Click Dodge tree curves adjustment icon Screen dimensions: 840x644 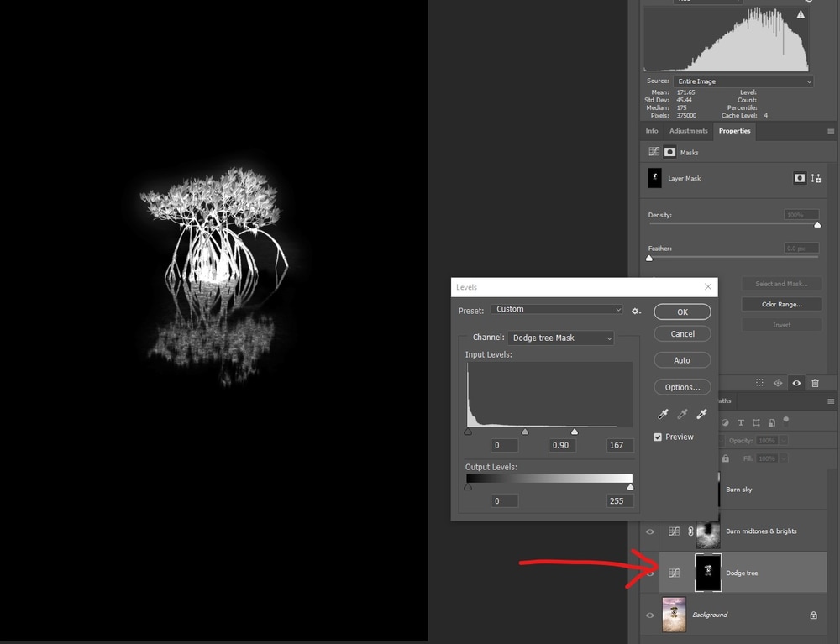(674, 573)
